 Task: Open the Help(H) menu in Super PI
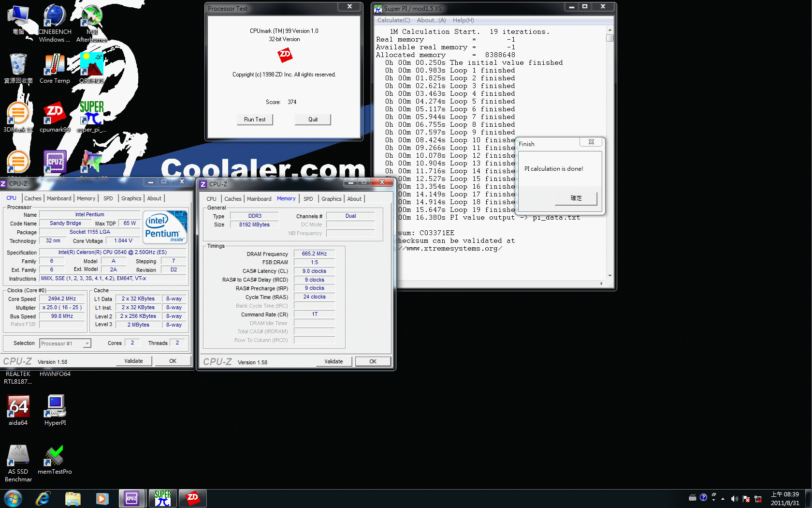pyautogui.click(x=463, y=20)
